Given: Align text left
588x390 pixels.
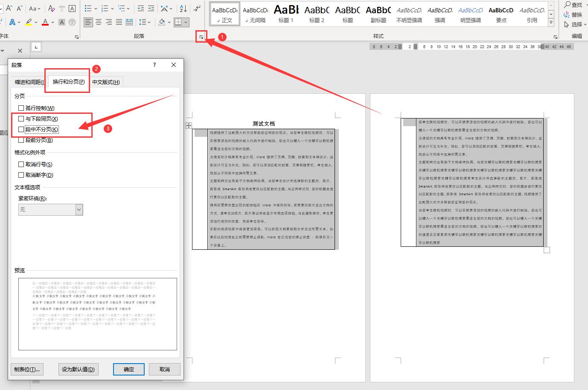Looking at the screenshot, I should point(88,22).
